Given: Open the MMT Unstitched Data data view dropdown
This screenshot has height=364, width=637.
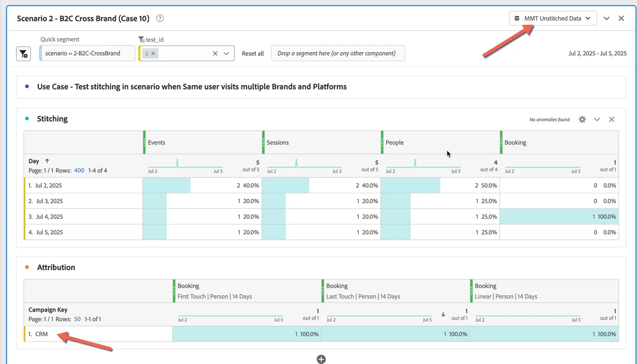Looking at the screenshot, I should click(553, 18).
